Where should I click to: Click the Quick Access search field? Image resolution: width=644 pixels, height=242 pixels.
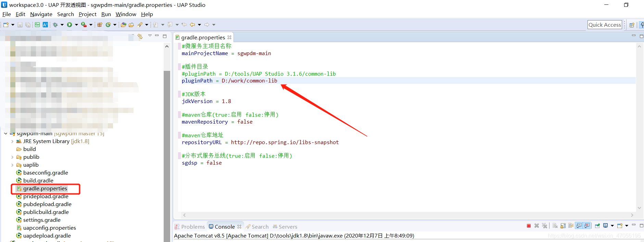click(605, 25)
